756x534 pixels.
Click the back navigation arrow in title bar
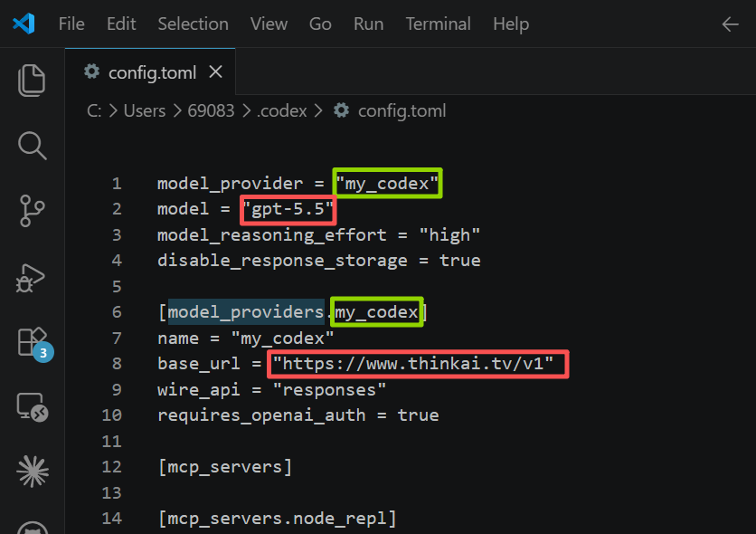click(x=730, y=24)
